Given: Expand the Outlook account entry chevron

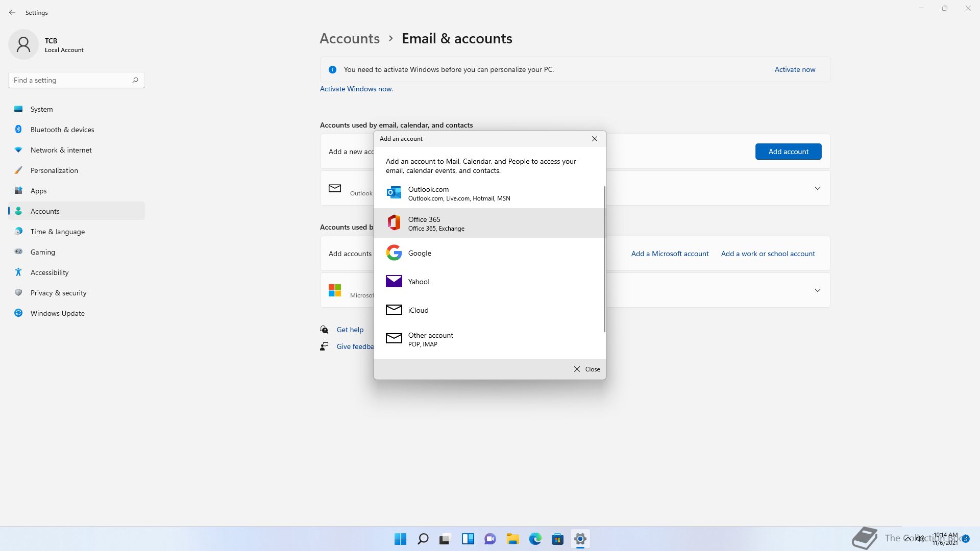Looking at the screenshot, I should 817,188.
